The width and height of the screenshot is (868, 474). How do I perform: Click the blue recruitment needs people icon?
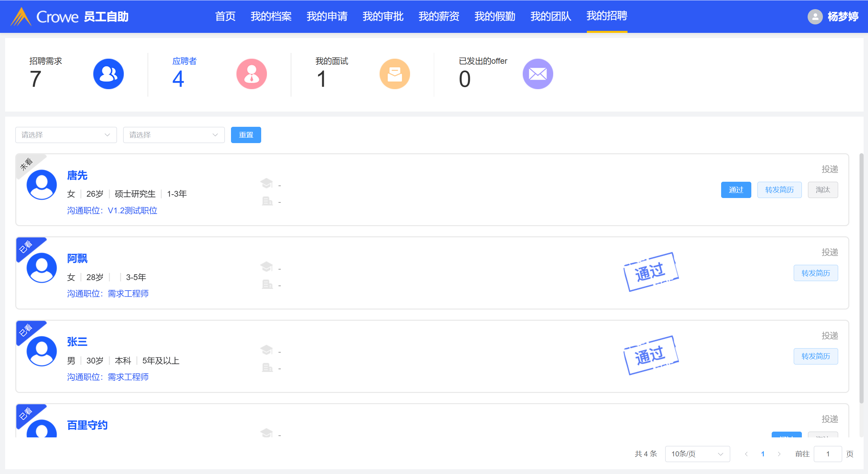tap(108, 74)
